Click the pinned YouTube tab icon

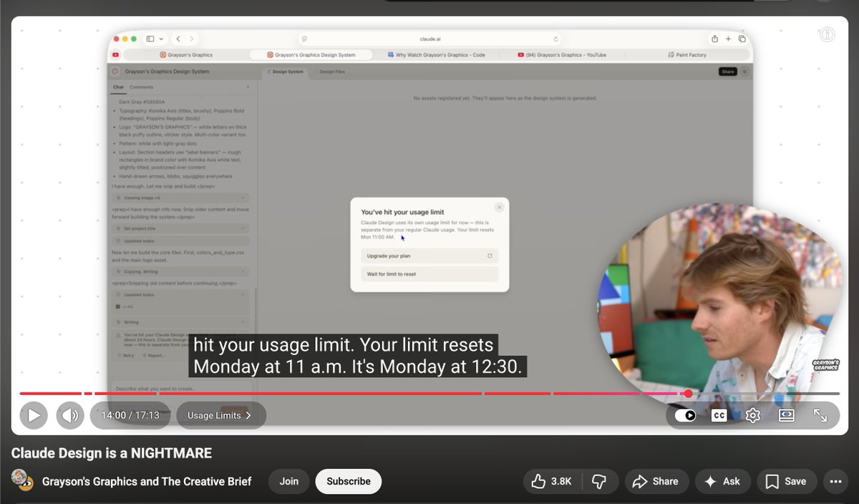(x=116, y=55)
